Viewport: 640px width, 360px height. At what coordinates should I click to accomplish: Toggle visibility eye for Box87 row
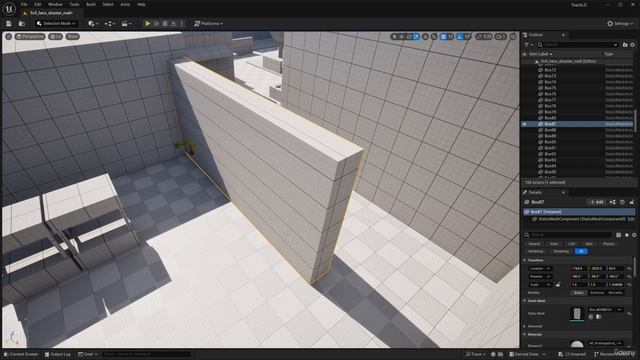click(x=525, y=124)
